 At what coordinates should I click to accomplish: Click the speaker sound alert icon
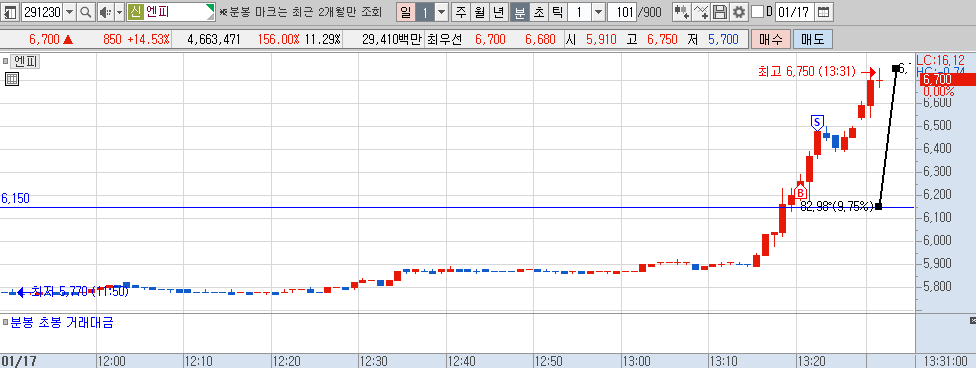click(105, 12)
